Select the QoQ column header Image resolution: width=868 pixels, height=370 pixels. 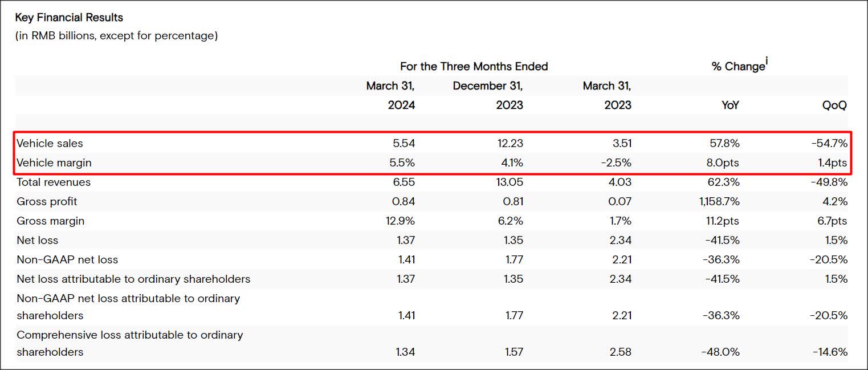pos(834,105)
